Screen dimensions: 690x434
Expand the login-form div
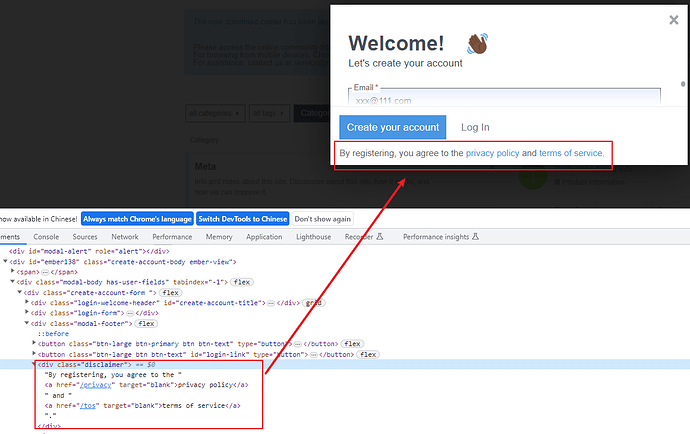pyautogui.click(x=27, y=313)
